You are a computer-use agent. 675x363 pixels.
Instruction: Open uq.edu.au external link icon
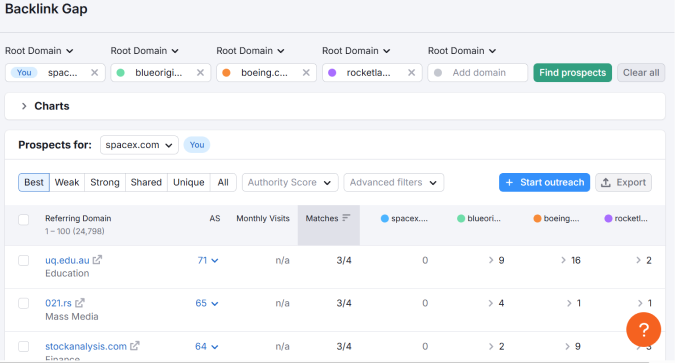coord(98,260)
